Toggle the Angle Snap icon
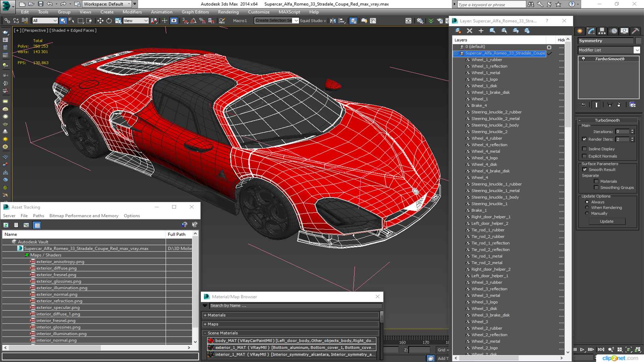The width and height of the screenshot is (644, 362). 194,21
